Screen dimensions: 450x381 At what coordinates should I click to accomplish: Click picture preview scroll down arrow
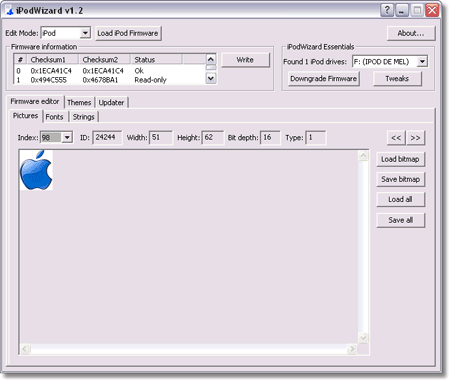pos(363,338)
